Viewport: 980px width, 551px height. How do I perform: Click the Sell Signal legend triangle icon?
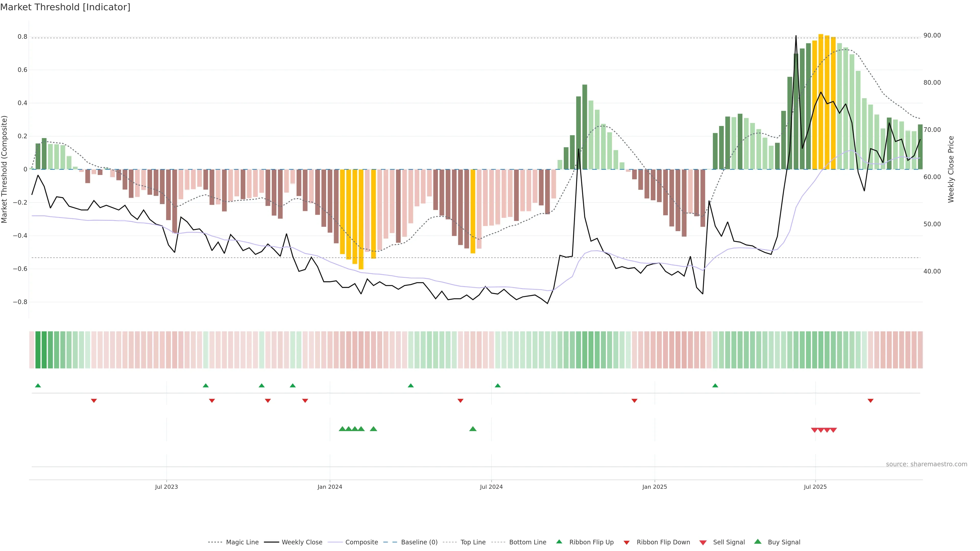(x=703, y=542)
